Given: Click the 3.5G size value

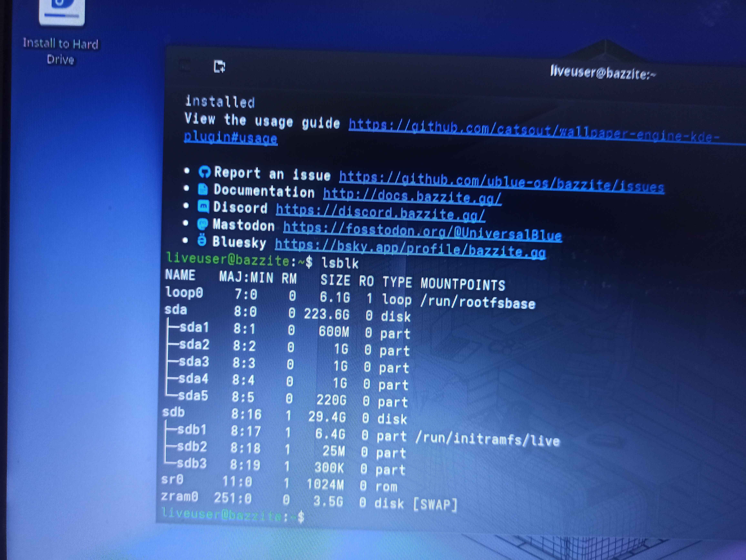Looking at the screenshot, I should [328, 501].
